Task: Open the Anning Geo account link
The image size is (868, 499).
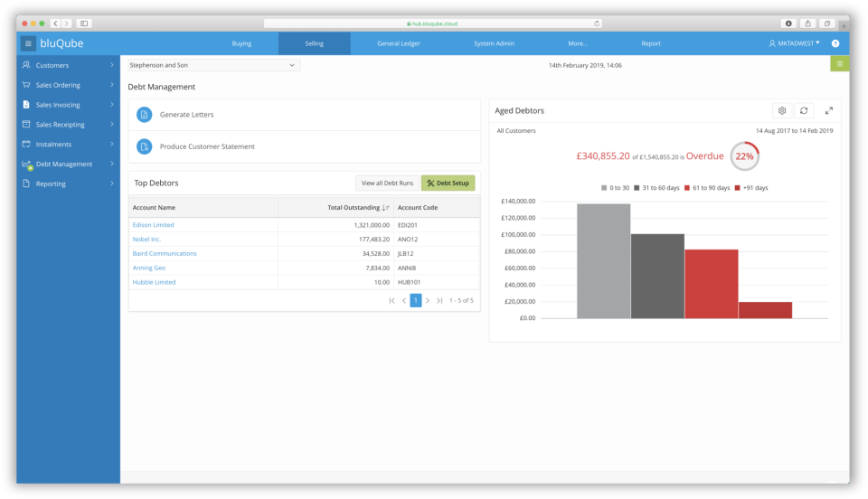Action: tap(149, 268)
